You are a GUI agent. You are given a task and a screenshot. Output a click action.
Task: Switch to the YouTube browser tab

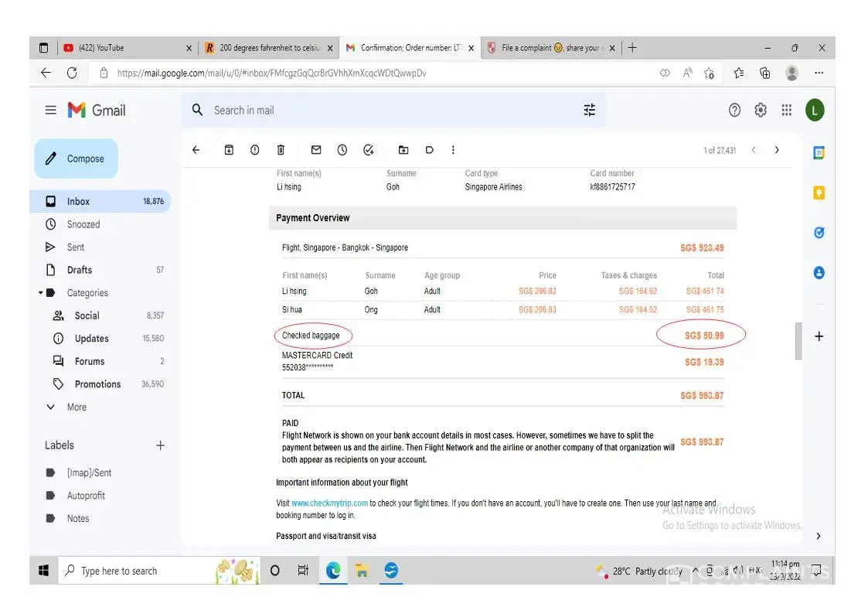point(124,48)
